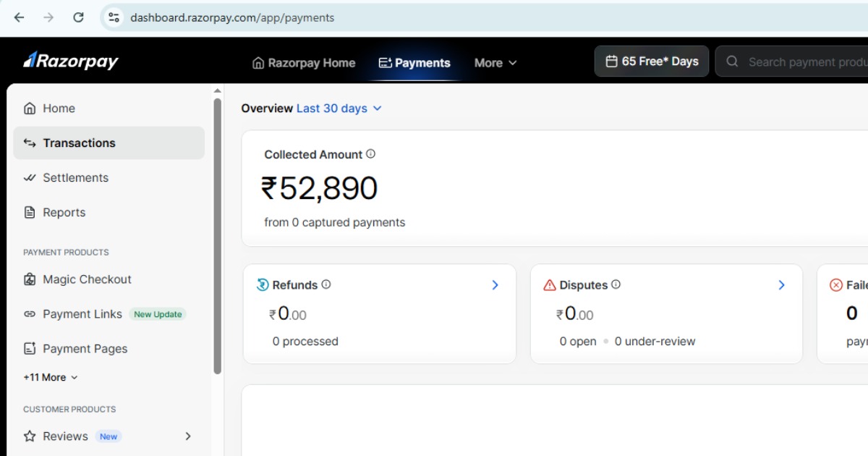
Task: Switch to the Payments tab
Action: (x=414, y=63)
